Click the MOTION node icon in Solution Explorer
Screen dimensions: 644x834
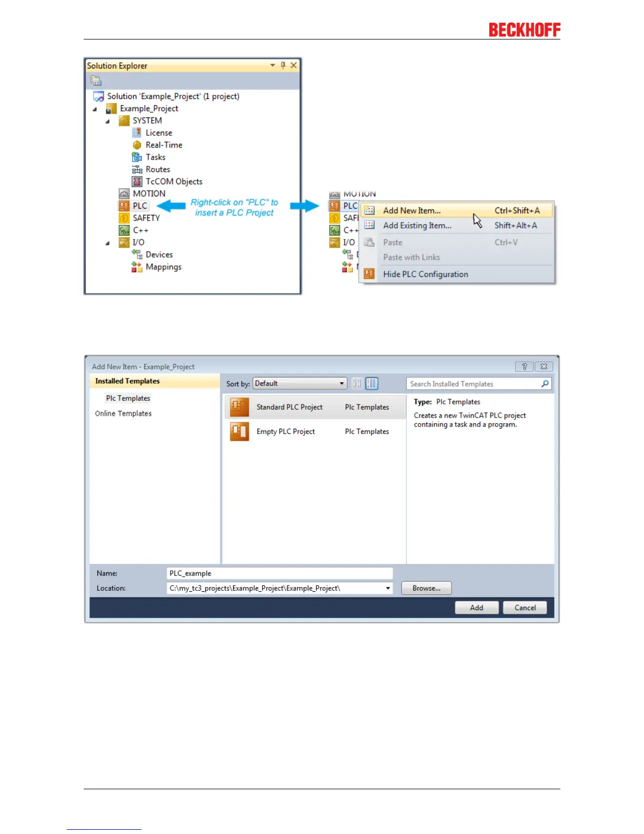[x=124, y=194]
